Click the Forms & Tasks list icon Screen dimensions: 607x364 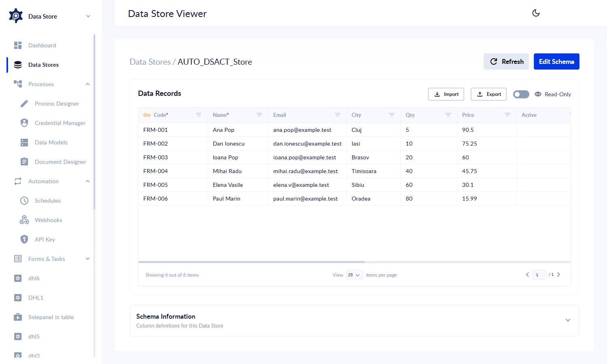[x=18, y=259]
